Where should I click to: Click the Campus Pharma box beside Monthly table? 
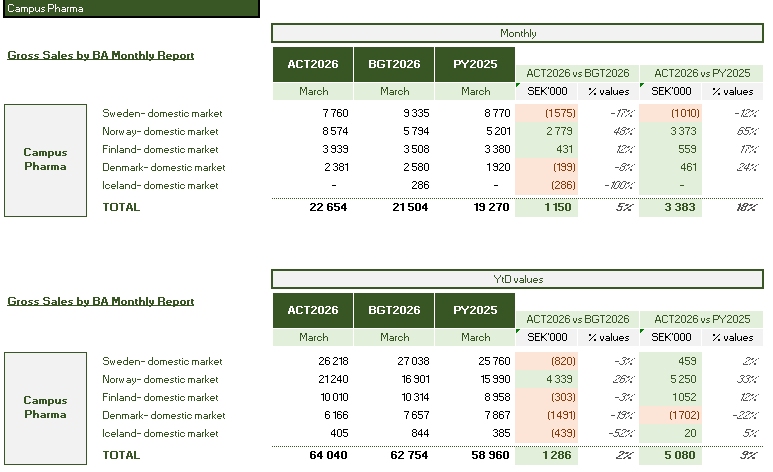(45, 160)
